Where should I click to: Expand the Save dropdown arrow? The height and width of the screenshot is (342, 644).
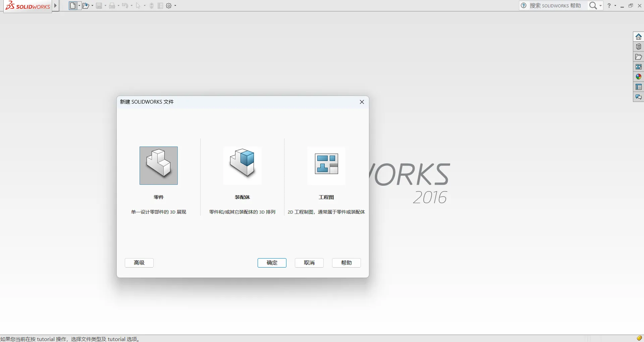[105, 6]
